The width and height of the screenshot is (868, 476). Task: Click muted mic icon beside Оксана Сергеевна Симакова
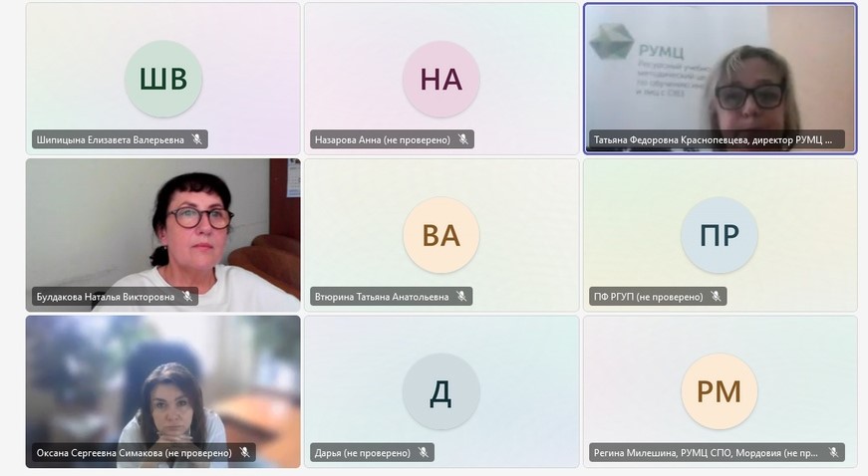244,452
